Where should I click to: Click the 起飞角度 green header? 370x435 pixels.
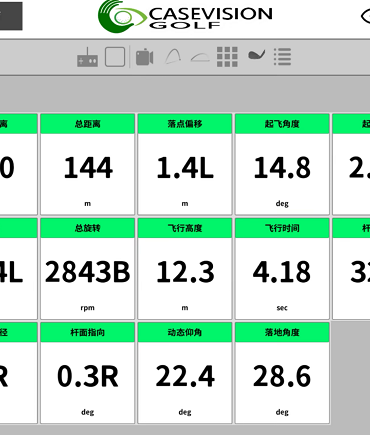pos(282,124)
